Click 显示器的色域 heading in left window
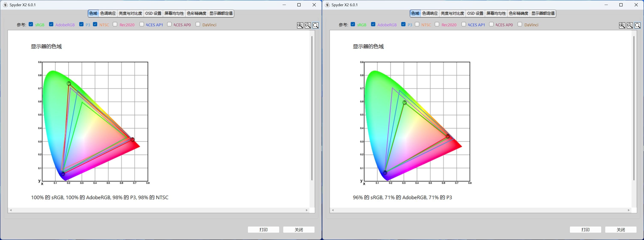This screenshot has height=240, width=644. tap(46, 46)
